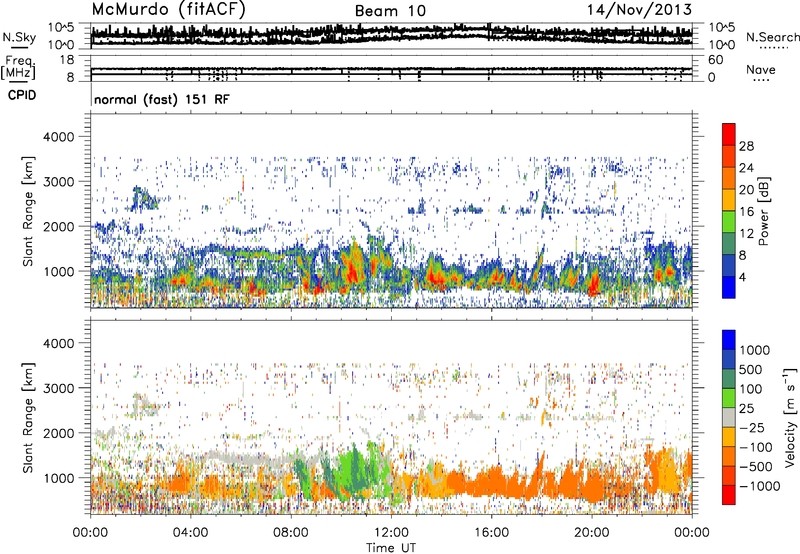Click the -25 value on velocity scale
Screen dimensions: 800x554
(752, 428)
